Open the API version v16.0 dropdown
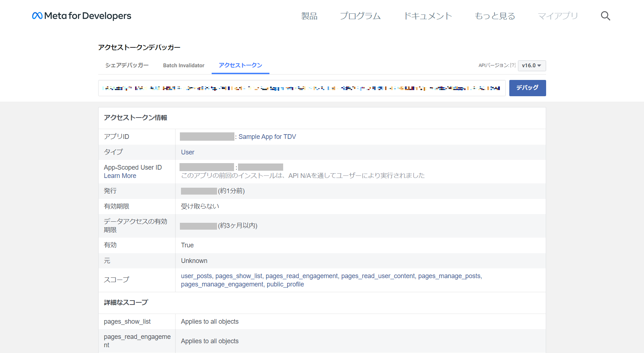The image size is (644, 353). click(532, 65)
